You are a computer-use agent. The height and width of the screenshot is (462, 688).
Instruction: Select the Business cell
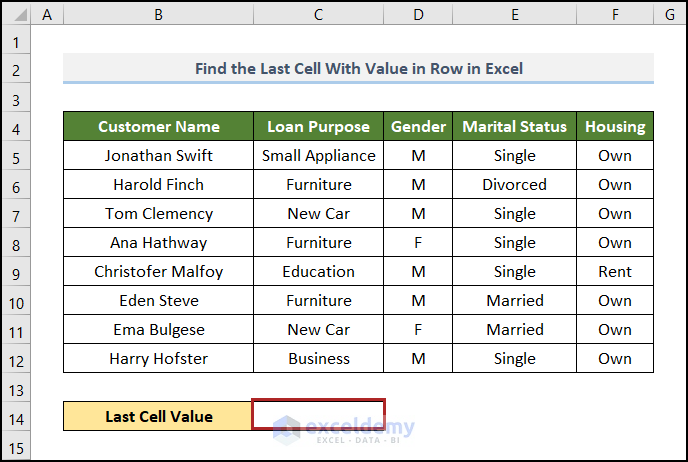(318, 359)
